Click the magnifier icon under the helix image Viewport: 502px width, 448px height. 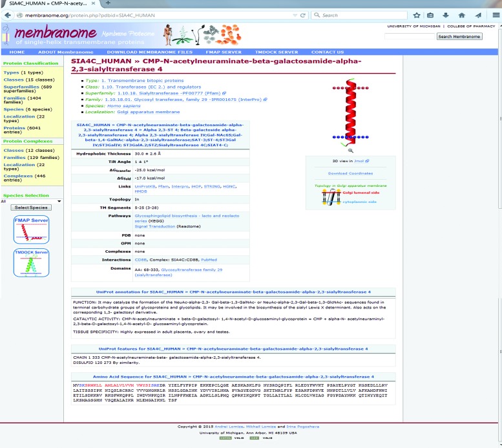[x=351, y=150]
